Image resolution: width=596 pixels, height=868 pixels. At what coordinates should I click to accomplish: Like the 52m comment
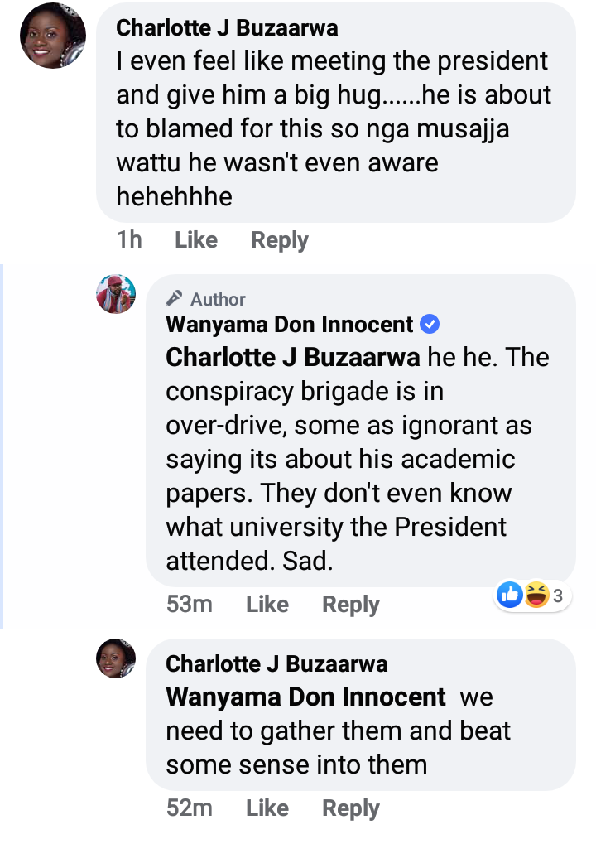267,808
